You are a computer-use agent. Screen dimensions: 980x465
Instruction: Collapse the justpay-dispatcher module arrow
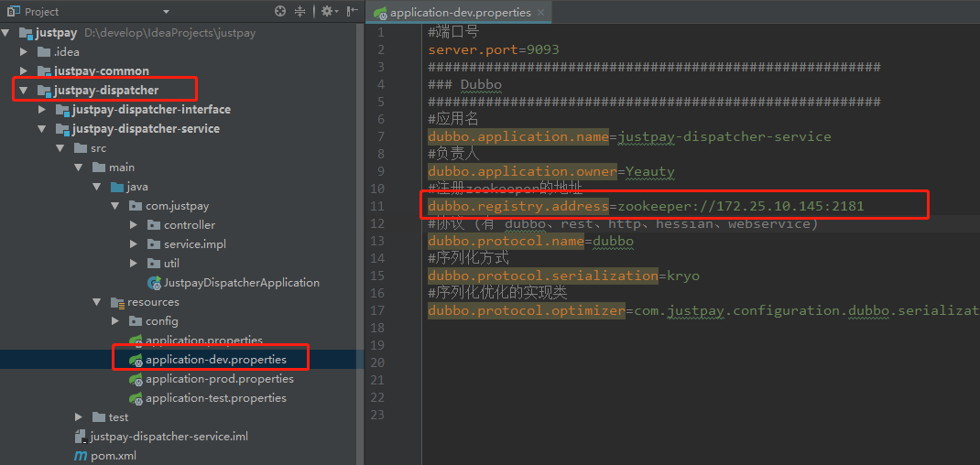click(24, 91)
